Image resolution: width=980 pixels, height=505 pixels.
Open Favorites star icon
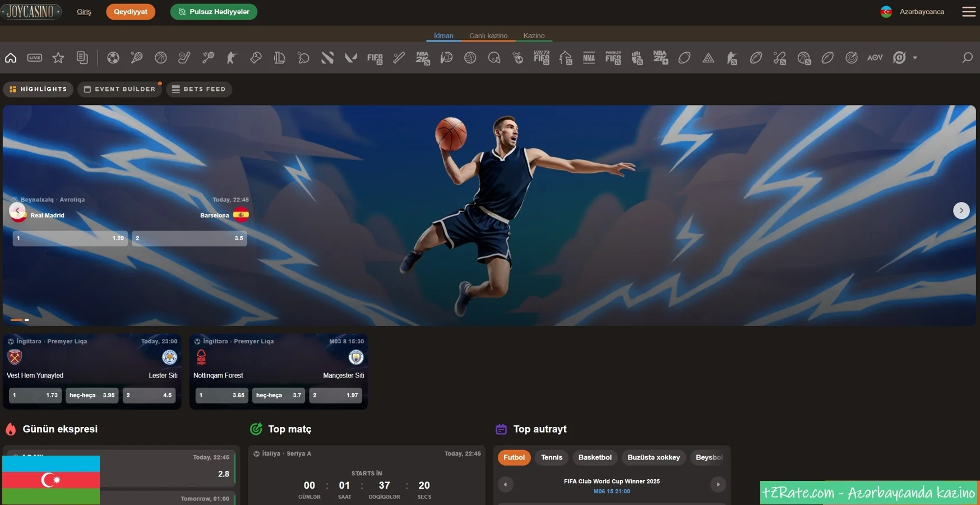pos(58,58)
